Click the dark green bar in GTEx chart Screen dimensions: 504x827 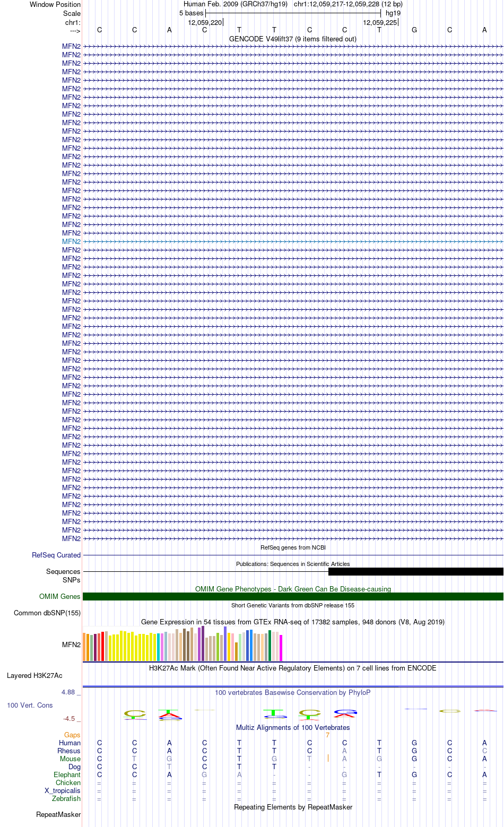270,646
